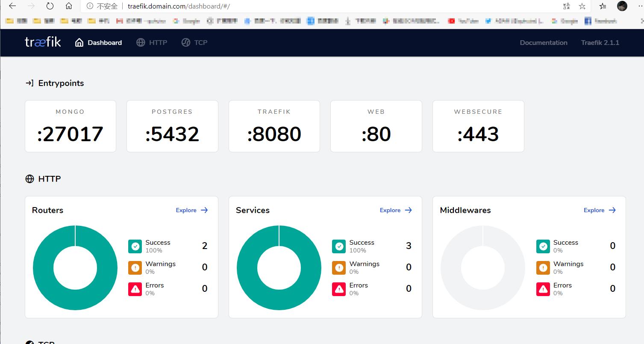Open the favorites list icon
Screen dimensions: 644x344
(x=603, y=6)
